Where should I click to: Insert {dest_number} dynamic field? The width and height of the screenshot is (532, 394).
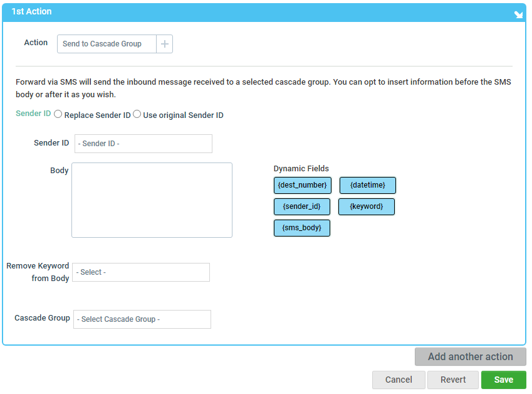[x=302, y=185]
